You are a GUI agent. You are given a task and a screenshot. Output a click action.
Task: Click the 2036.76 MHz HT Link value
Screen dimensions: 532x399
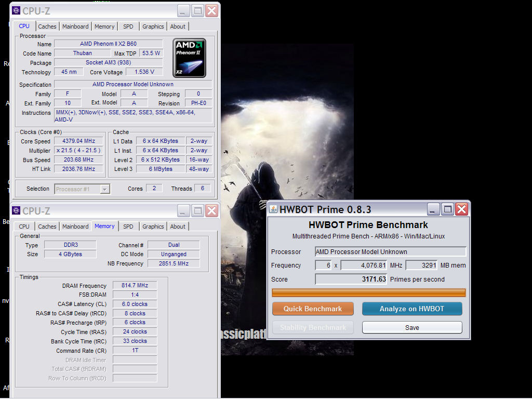[x=79, y=169]
